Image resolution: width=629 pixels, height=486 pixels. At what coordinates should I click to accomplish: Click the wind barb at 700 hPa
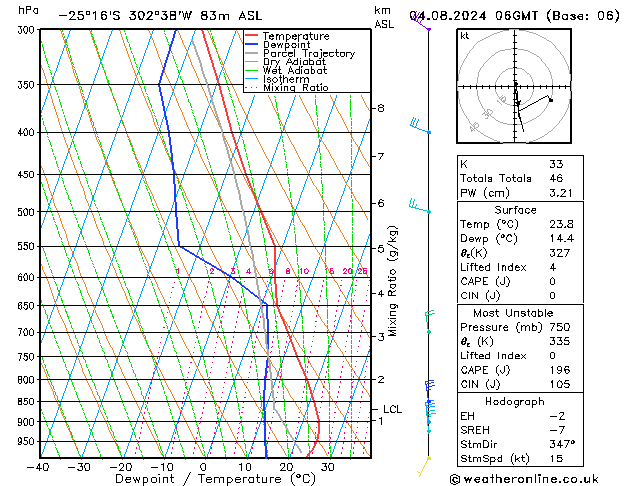point(430,322)
